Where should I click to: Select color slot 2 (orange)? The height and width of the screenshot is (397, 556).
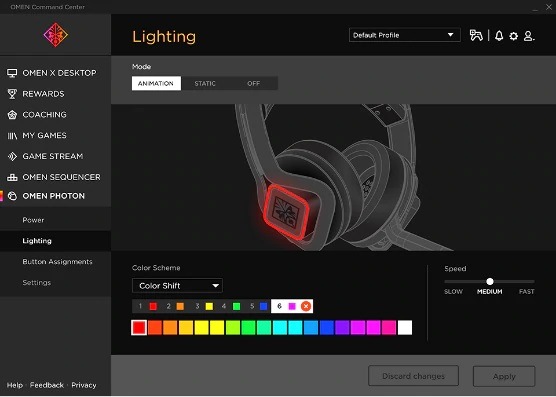click(x=176, y=306)
